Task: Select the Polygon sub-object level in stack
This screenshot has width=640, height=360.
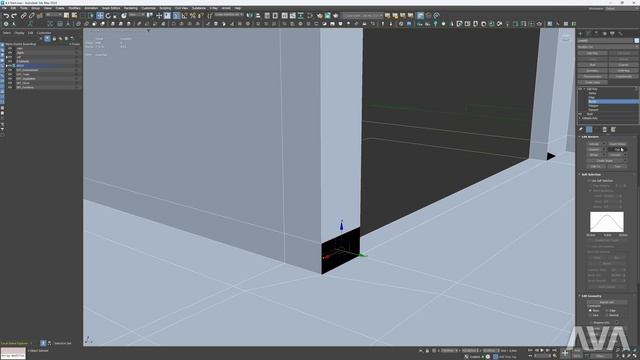Action: point(593,106)
